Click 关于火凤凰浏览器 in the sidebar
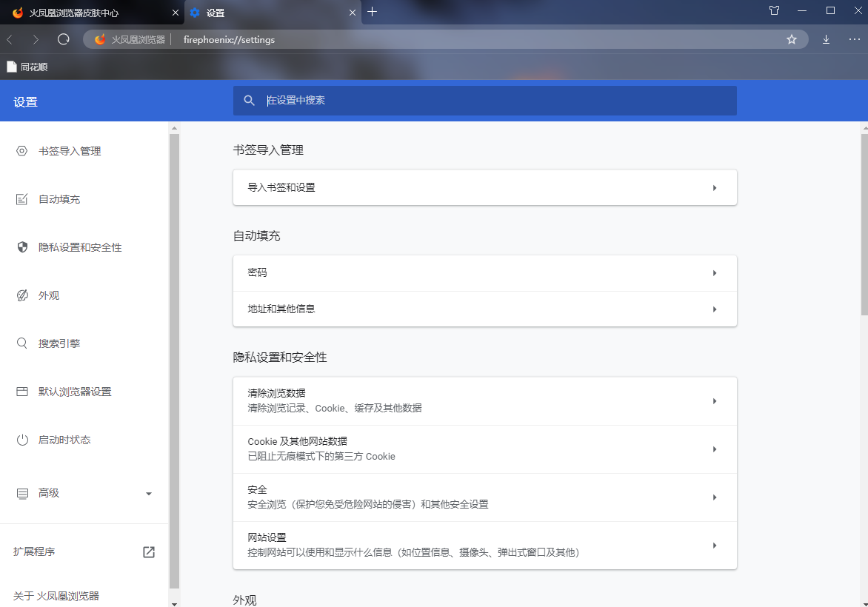The width and height of the screenshot is (868, 607). [56, 595]
